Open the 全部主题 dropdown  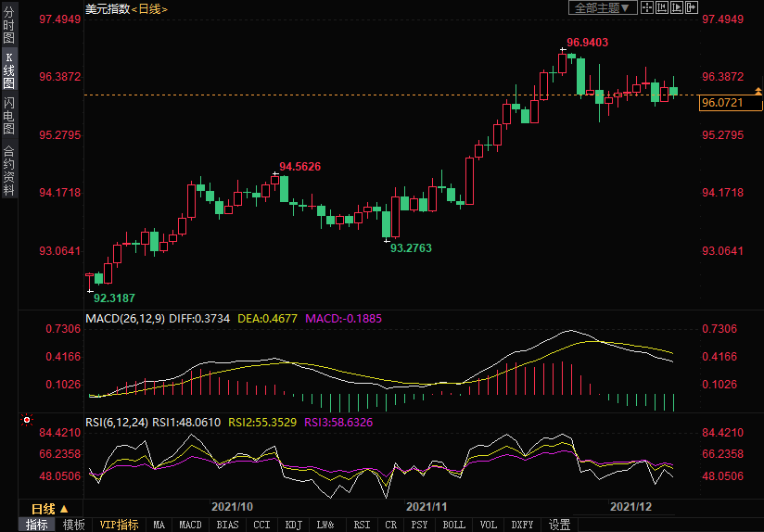tap(602, 8)
